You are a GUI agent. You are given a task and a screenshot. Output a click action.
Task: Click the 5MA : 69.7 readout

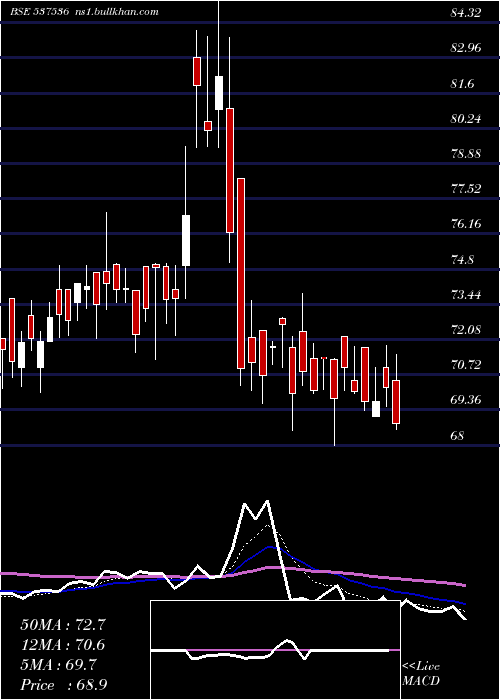click(x=58, y=665)
